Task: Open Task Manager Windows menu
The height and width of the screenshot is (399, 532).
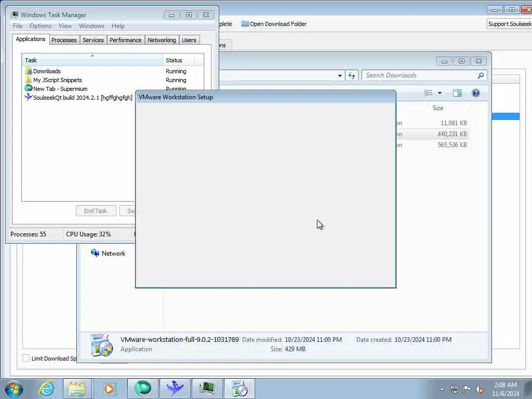Action: tap(91, 26)
